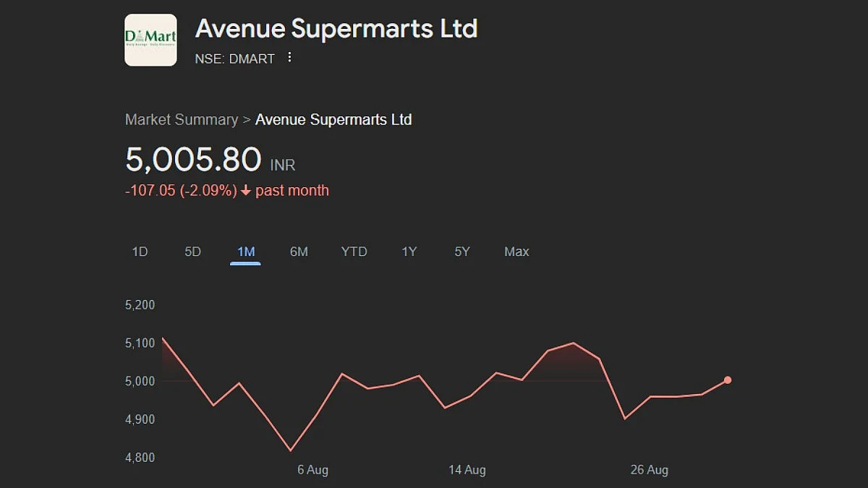Click the 5,005.80 price value
Viewport: 868px width, 488px height.
193,160
